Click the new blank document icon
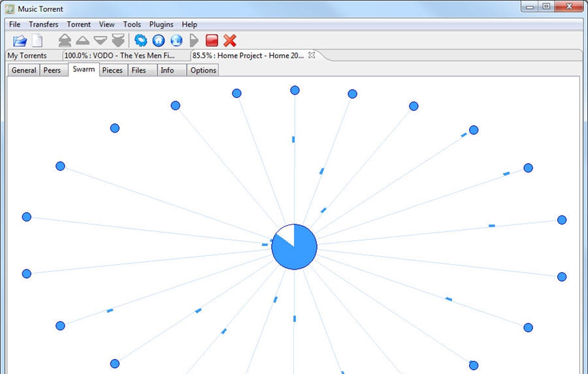 [37, 40]
